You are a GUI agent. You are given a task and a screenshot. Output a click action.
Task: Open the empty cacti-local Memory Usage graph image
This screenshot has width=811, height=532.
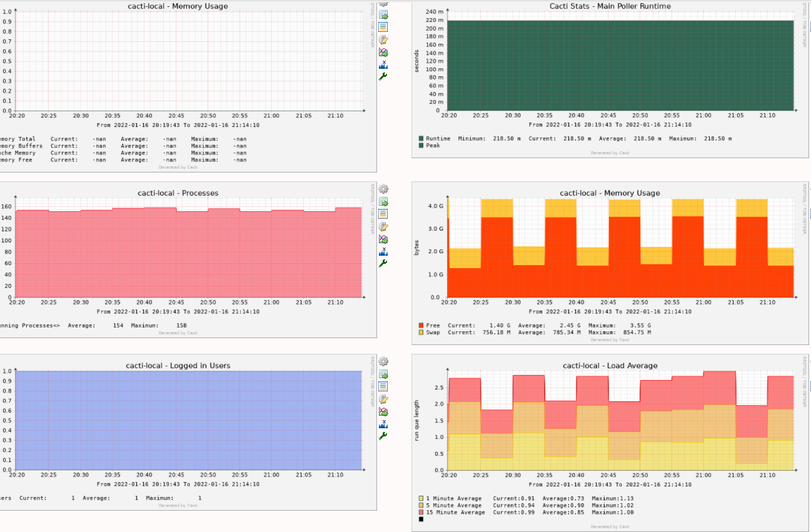click(188, 86)
